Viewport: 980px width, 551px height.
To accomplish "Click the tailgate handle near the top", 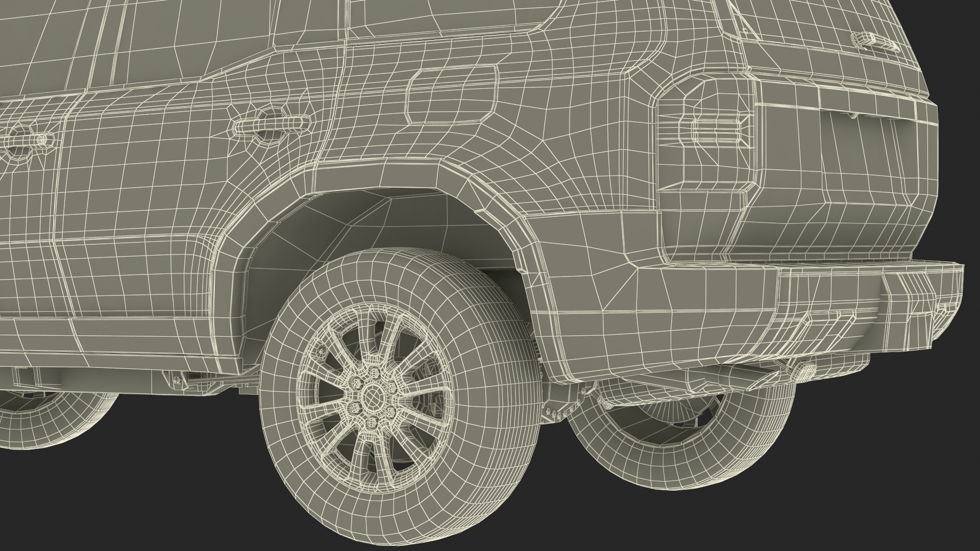I will [876, 42].
